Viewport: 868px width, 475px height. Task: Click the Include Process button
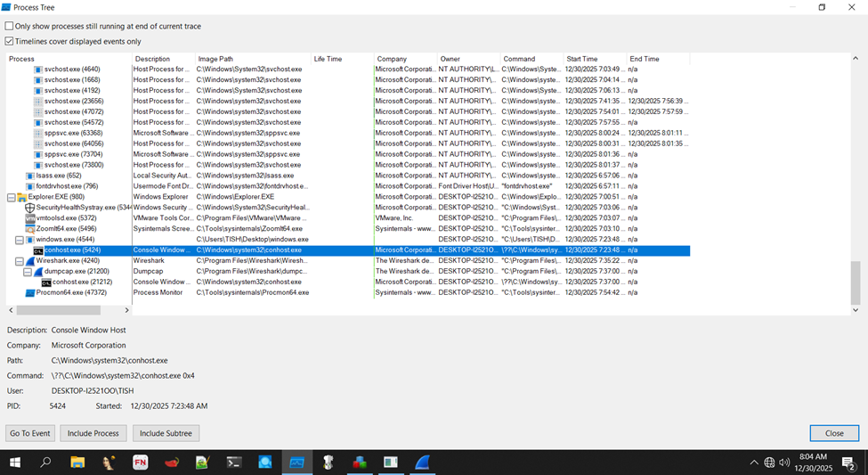93,433
